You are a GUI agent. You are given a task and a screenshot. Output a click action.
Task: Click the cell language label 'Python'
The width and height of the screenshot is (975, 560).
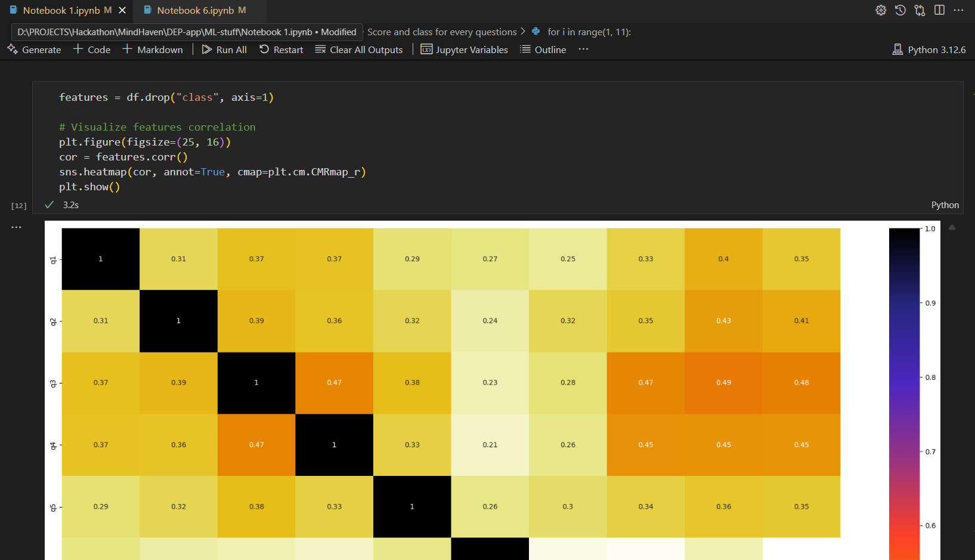coord(945,205)
